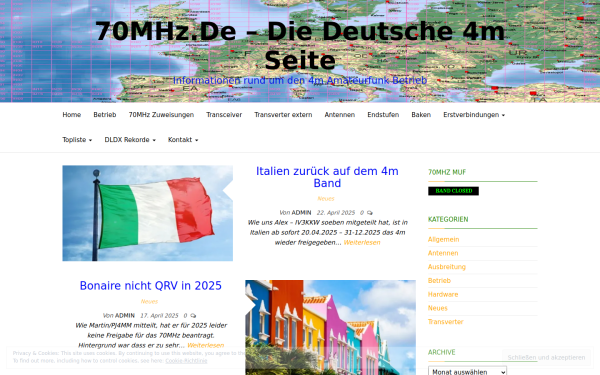Open the 70MHz Zuweisungen page
Screen dimensions: 600x375
(161, 115)
